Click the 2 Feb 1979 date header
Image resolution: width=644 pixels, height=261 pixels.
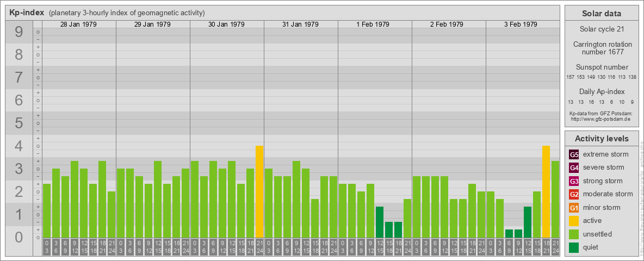447,24
